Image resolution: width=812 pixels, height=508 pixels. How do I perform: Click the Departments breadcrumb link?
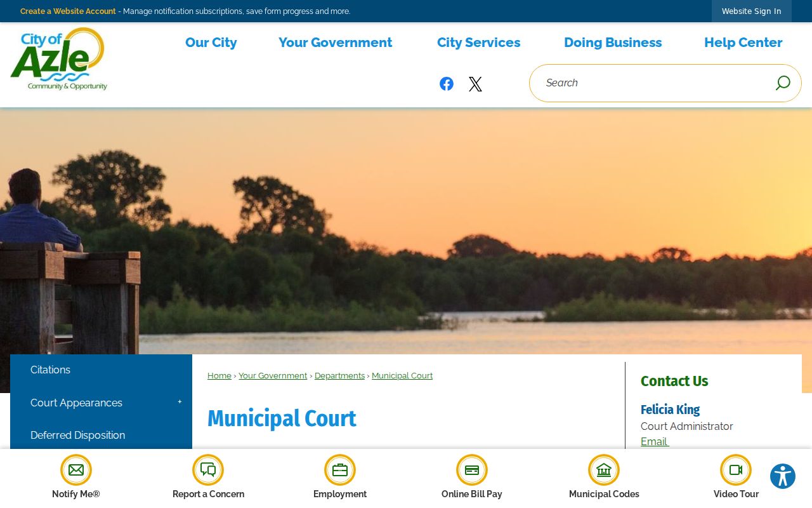(x=339, y=376)
